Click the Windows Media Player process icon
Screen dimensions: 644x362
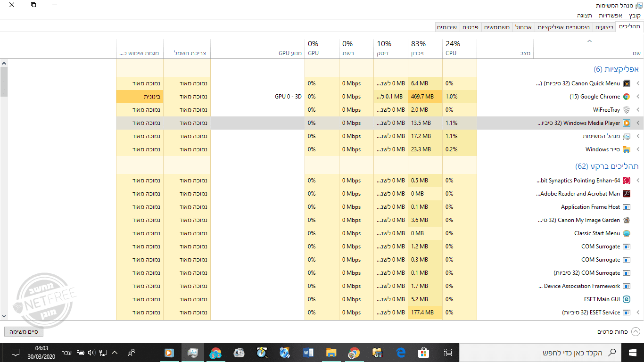(x=627, y=123)
